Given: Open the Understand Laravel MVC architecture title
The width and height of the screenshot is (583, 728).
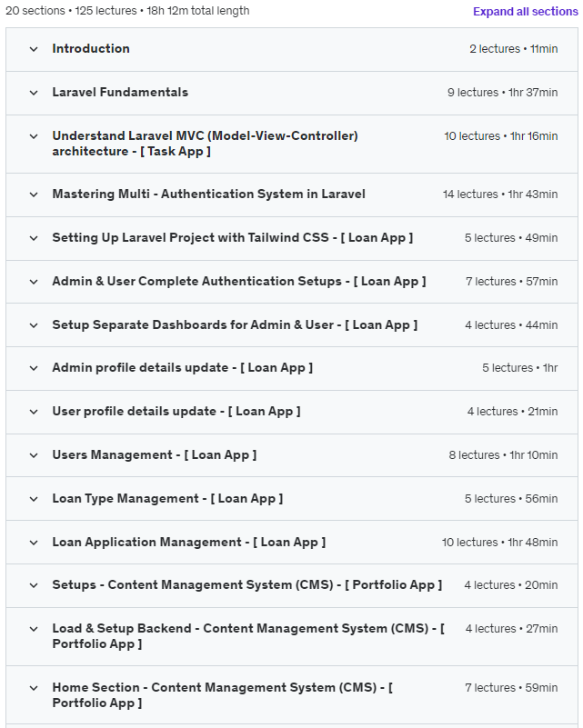Looking at the screenshot, I should [x=205, y=144].
